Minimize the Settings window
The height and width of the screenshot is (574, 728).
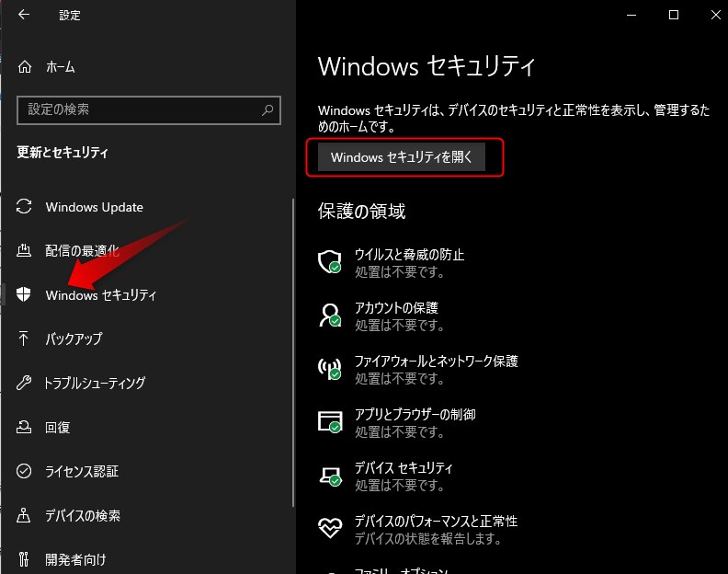[631, 15]
